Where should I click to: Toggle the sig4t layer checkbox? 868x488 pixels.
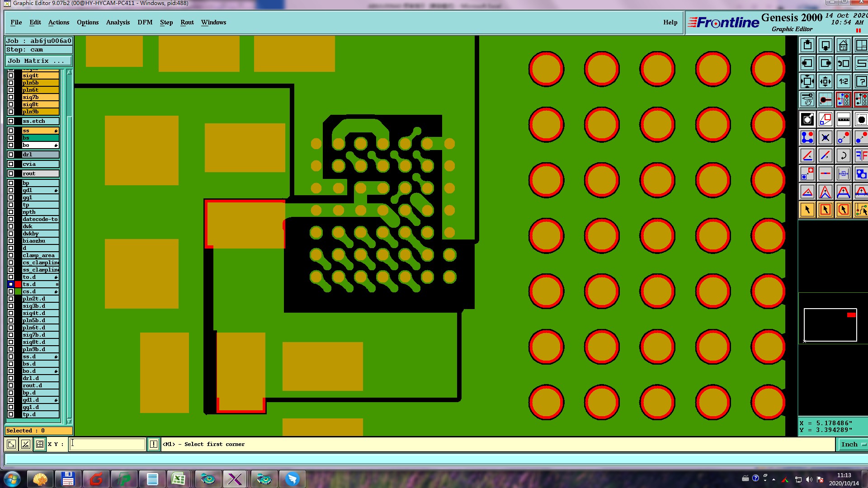pyautogui.click(x=11, y=75)
